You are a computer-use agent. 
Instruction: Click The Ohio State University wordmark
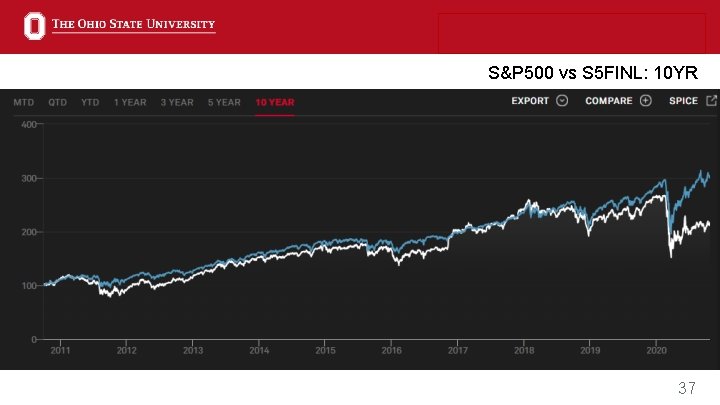click(x=133, y=24)
